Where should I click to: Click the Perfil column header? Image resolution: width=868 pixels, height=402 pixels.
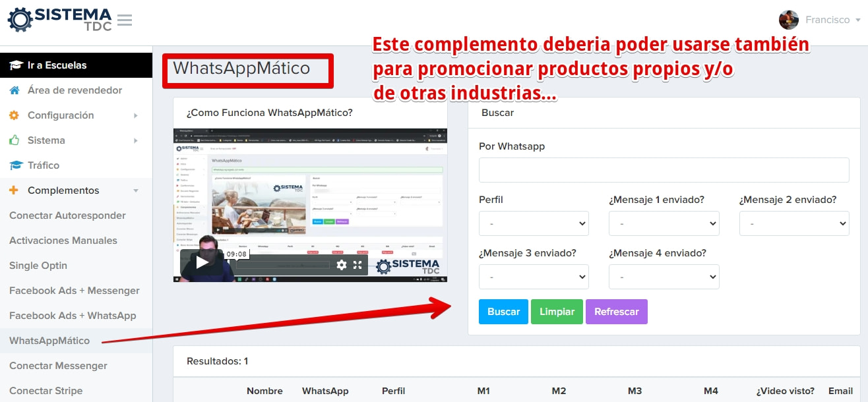393,391
